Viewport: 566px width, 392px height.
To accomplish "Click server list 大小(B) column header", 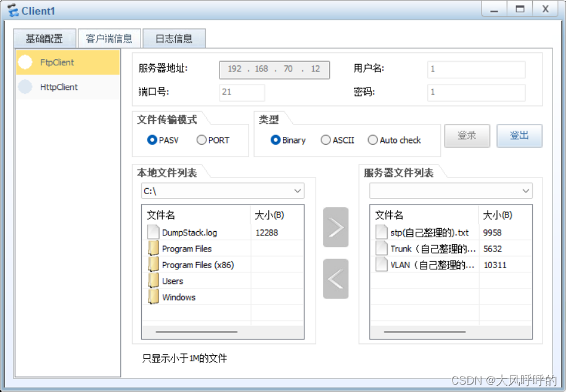I will click(x=505, y=215).
